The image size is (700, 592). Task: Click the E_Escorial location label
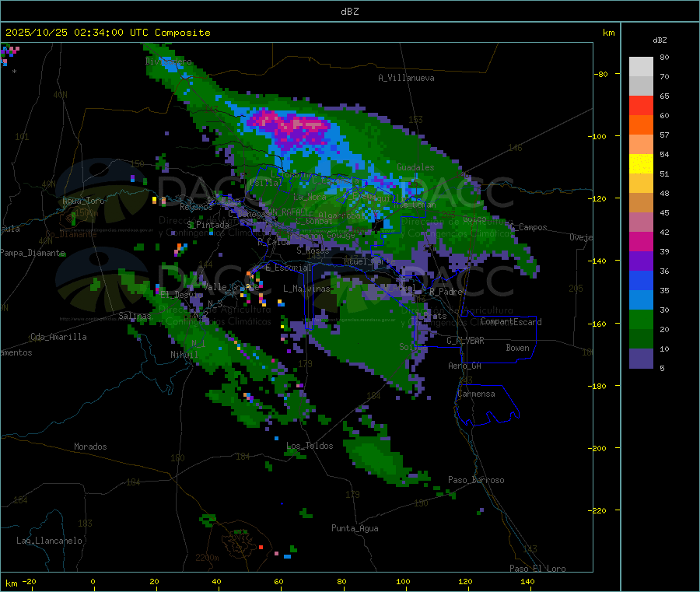click(288, 268)
